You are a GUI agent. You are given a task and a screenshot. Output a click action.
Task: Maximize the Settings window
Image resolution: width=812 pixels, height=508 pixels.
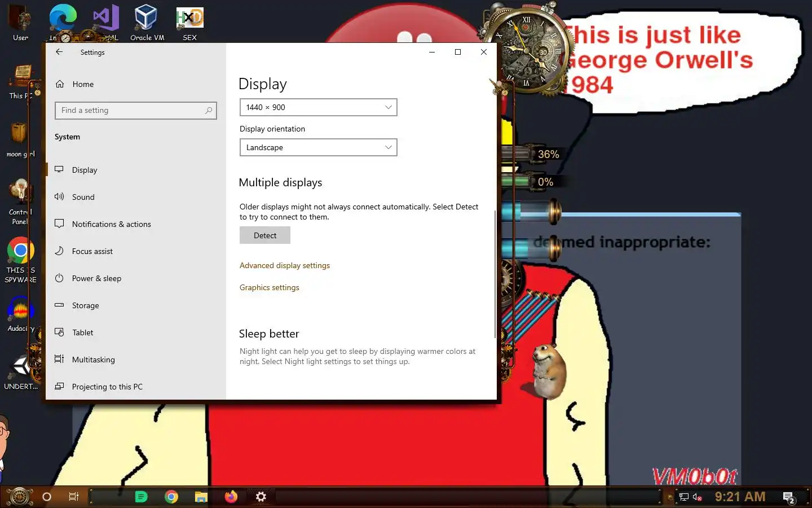458,52
